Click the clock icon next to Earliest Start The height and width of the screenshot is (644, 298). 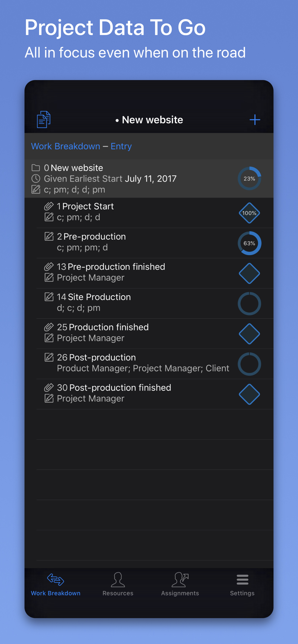point(36,179)
